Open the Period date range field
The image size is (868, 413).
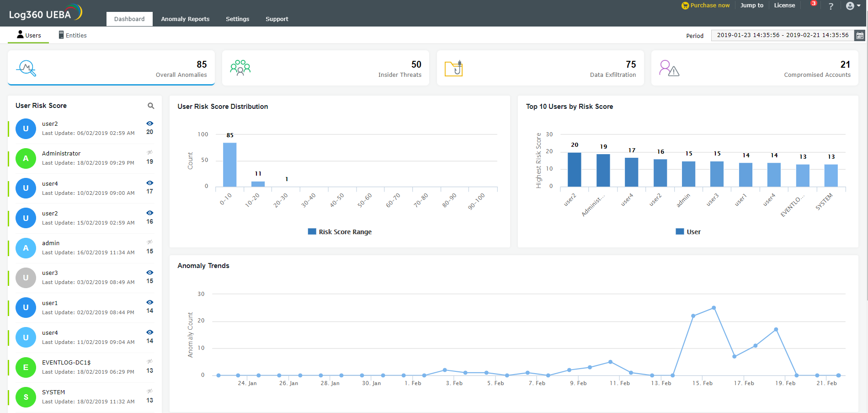(782, 35)
